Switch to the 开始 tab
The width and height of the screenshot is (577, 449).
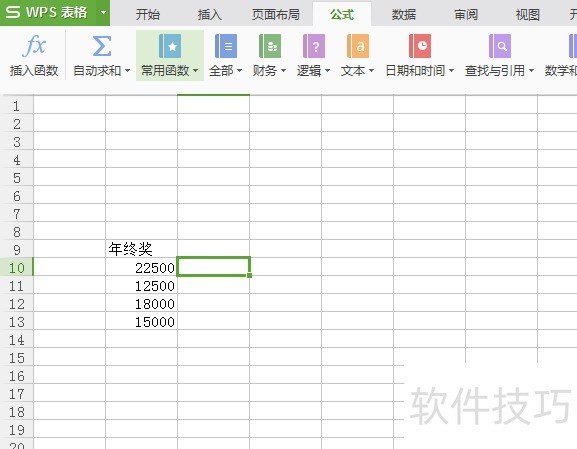148,15
